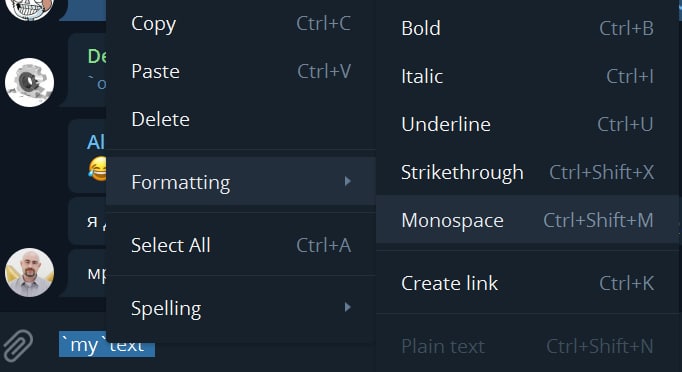The image size is (682, 372).
Task: Expand the Formatting submenu arrow
Action: [x=347, y=181]
